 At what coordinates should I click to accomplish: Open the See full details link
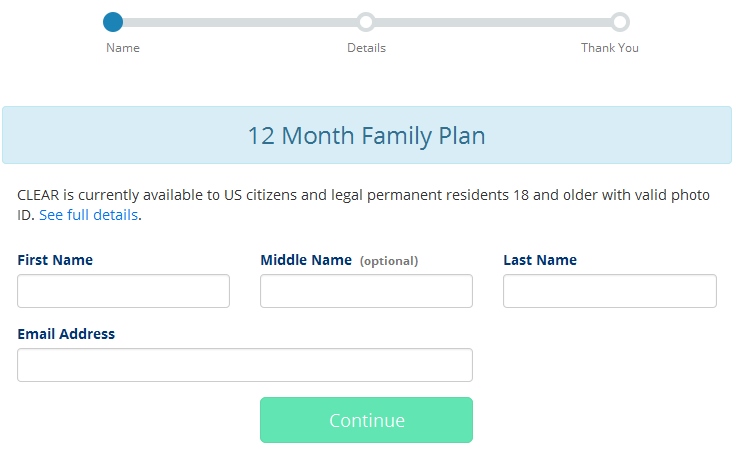tap(88, 215)
